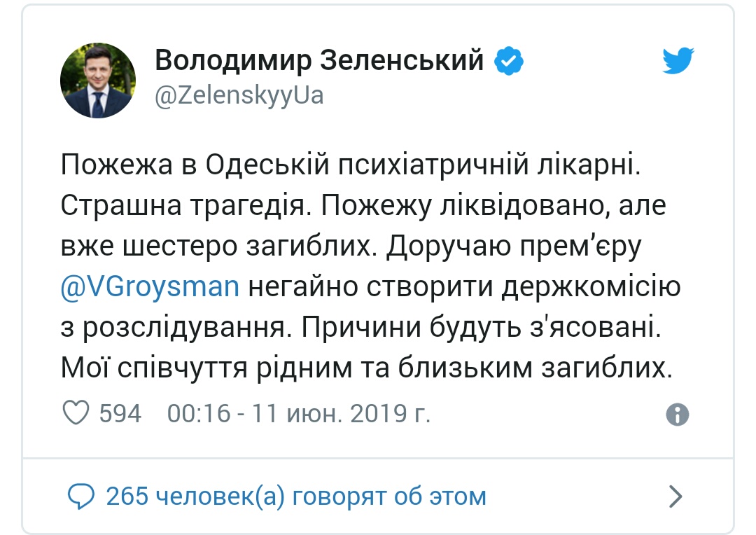Click the 594 likes count

coord(120,413)
